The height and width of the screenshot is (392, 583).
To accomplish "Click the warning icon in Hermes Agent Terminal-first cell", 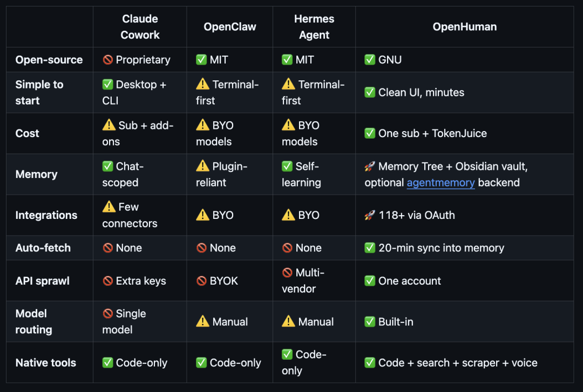I will [288, 84].
